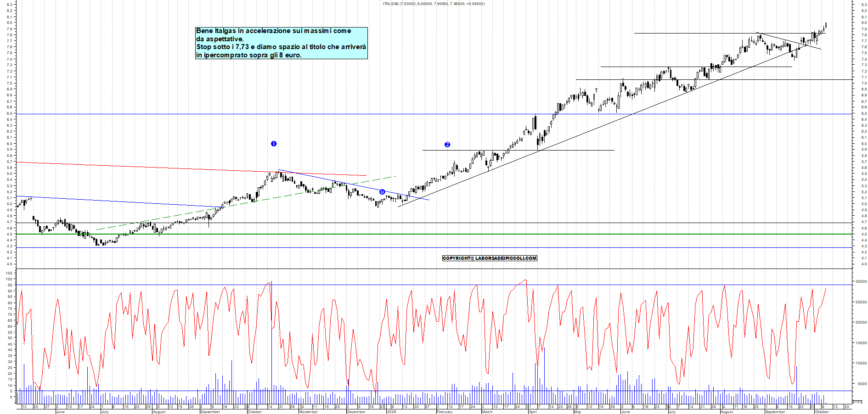Click the April label on time axis
Viewport: 868px width, 414px height.
pyautogui.click(x=532, y=412)
